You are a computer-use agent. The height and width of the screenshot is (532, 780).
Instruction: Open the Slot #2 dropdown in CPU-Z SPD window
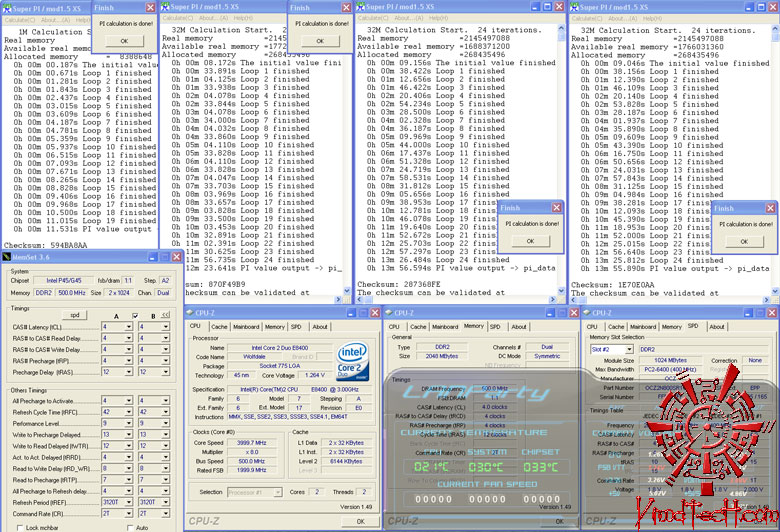point(629,349)
